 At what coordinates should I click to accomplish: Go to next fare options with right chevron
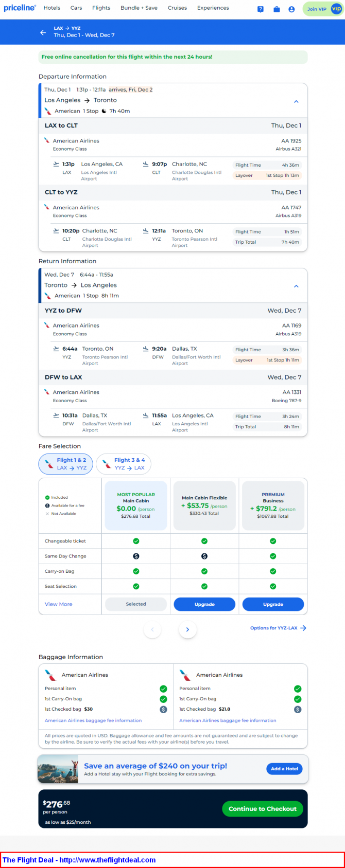(x=187, y=629)
